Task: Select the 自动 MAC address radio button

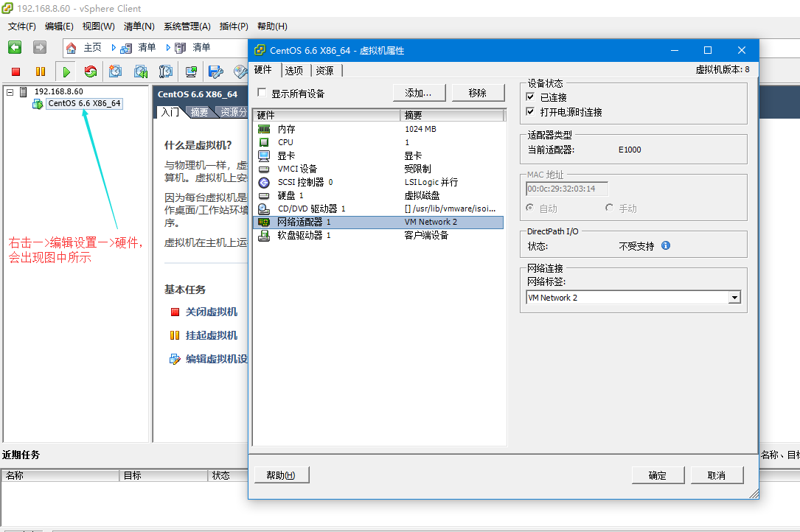Action: pyautogui.click(x=530, y=208)
